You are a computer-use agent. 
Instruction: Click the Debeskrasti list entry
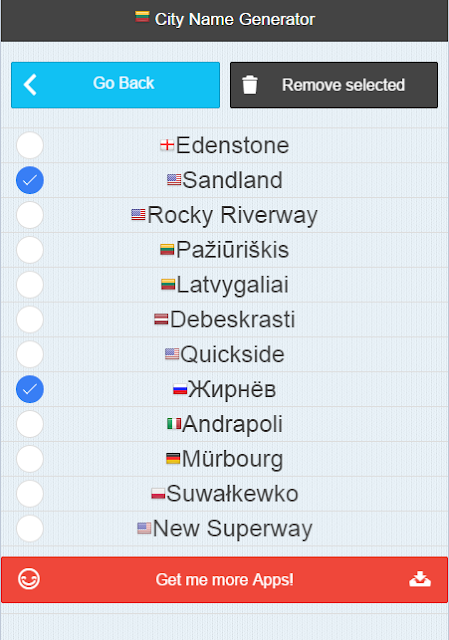(x=224, y=319)
